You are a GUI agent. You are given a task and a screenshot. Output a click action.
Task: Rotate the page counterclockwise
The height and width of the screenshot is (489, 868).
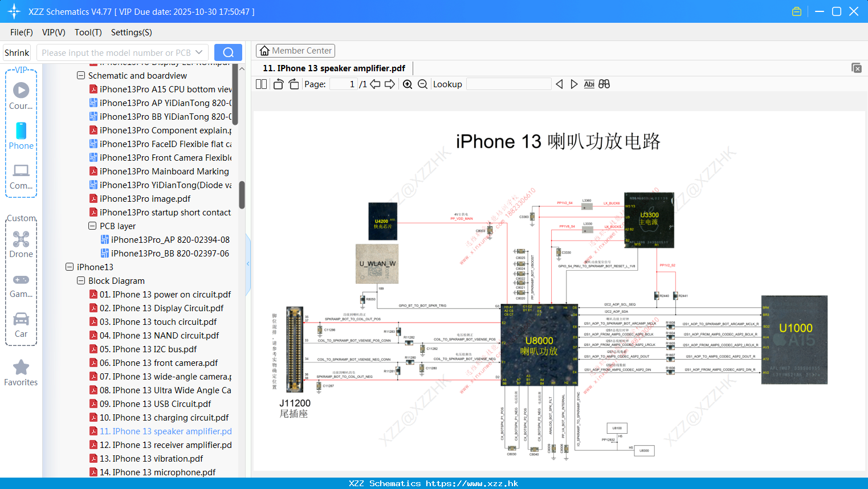point(279,84)
